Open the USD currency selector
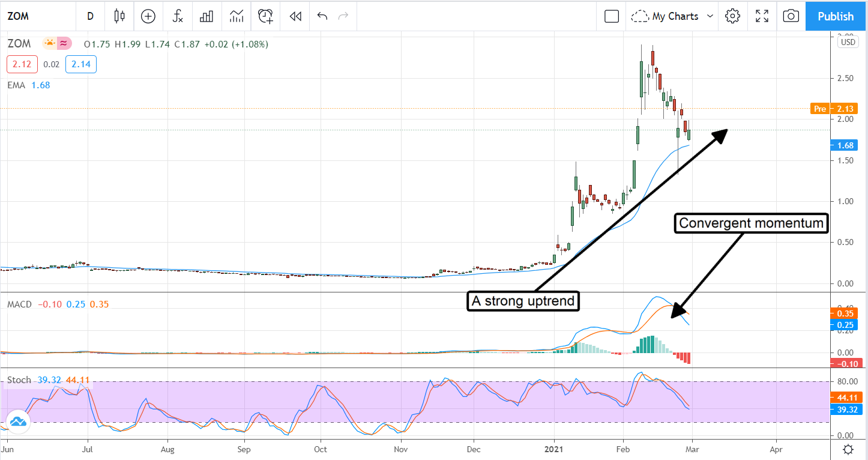The width and height of the screenshot is (868, 460). tap(848, 42)
